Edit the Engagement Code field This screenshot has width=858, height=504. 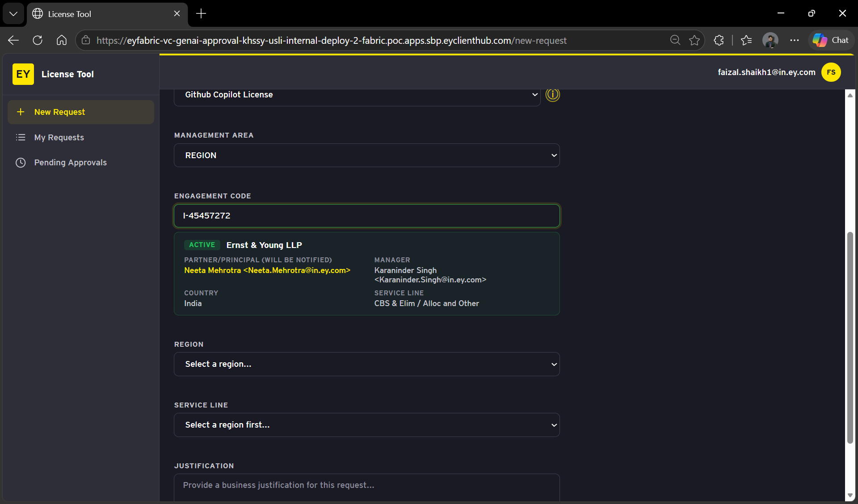(x=367, y=216)
